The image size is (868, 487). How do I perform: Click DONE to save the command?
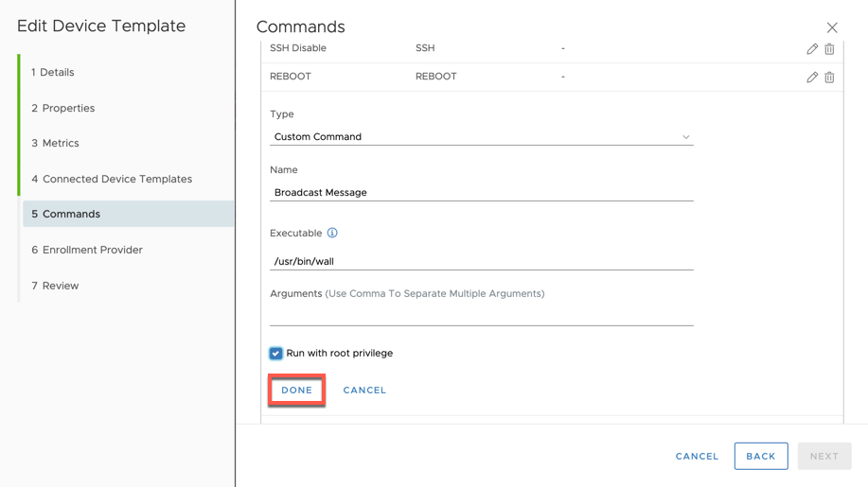pyautogui.click(x=296, y=391)
